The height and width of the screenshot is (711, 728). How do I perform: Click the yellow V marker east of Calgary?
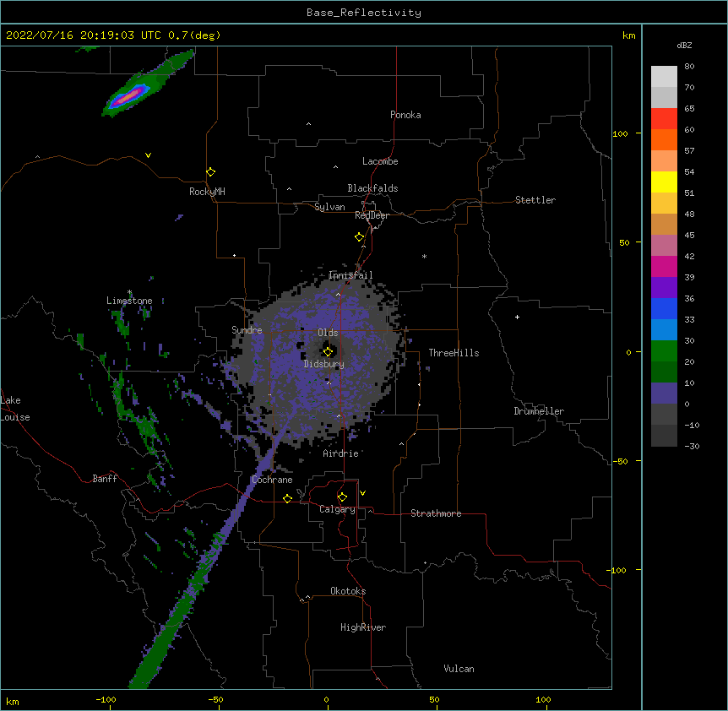[362, 493]
